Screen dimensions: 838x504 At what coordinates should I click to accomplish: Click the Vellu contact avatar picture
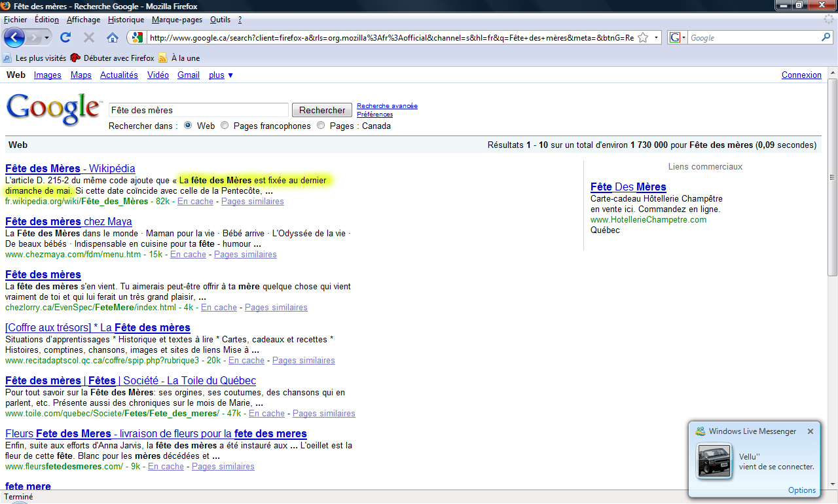click(714, 461)
